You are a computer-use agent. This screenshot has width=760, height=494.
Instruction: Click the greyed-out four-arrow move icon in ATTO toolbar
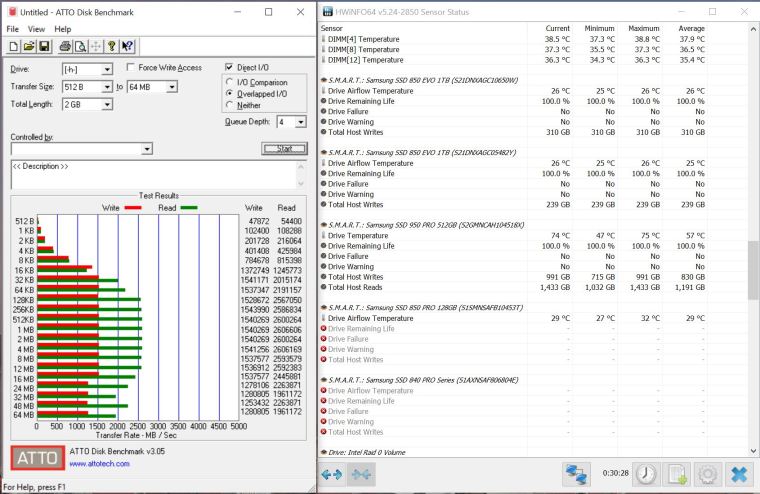[96, 47]
